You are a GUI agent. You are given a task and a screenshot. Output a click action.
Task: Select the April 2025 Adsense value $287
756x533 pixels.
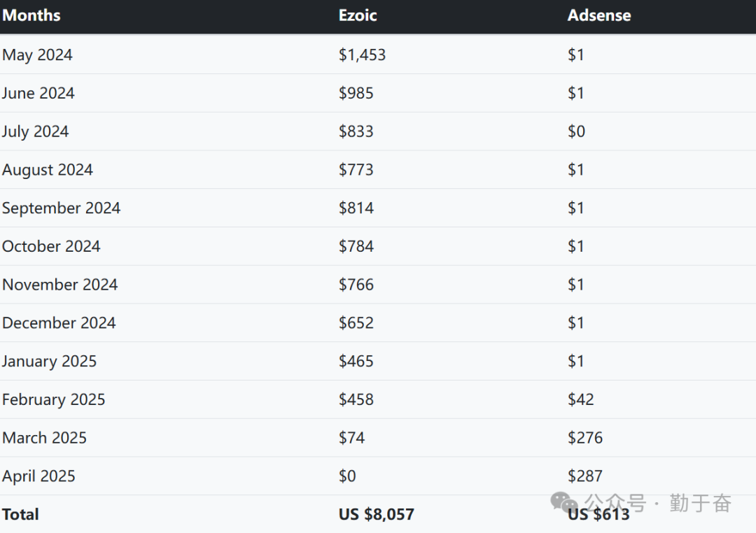click(585, 476)
